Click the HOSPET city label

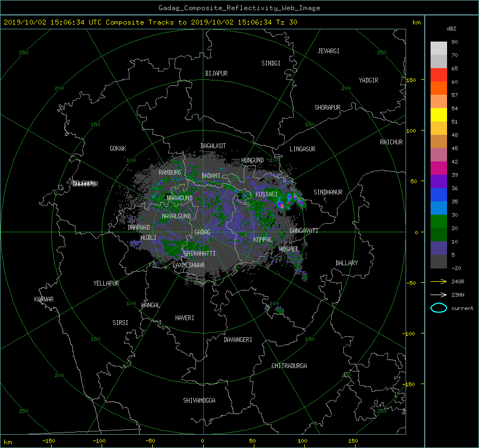[288, 249]
